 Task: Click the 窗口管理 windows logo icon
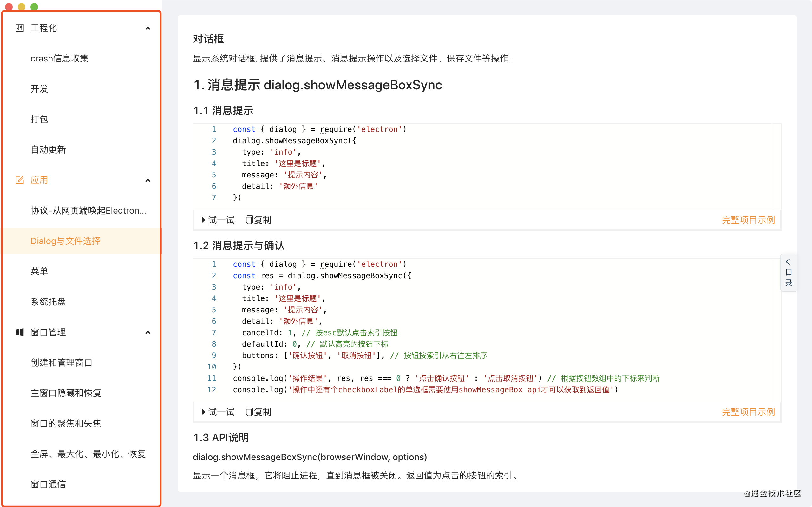coord(19,332)
